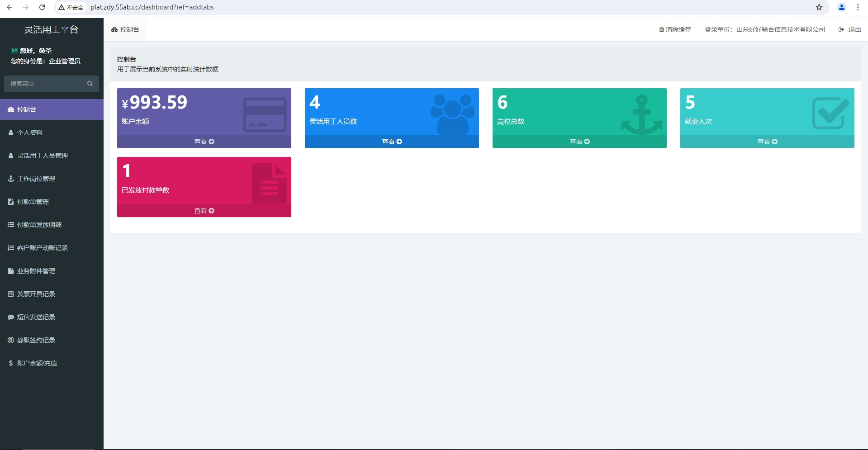Click the search magnifier in the sidebar
Viewport: 868px width, 450px height.
[90, 84]
